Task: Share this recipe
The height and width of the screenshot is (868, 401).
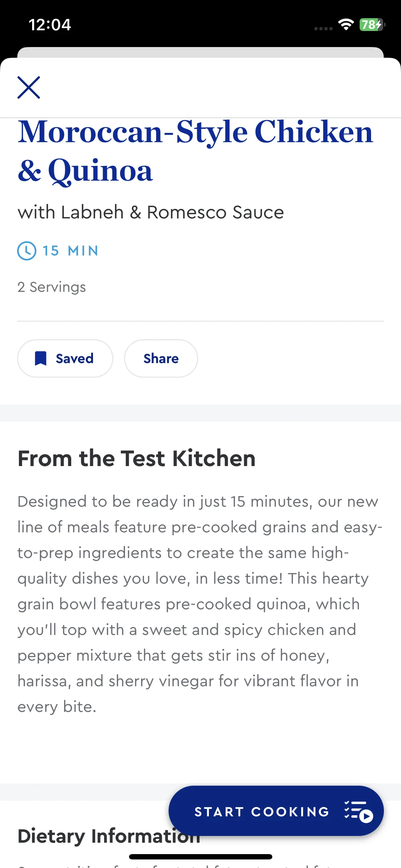Action: pyautogui.click(x=161, y=358)
